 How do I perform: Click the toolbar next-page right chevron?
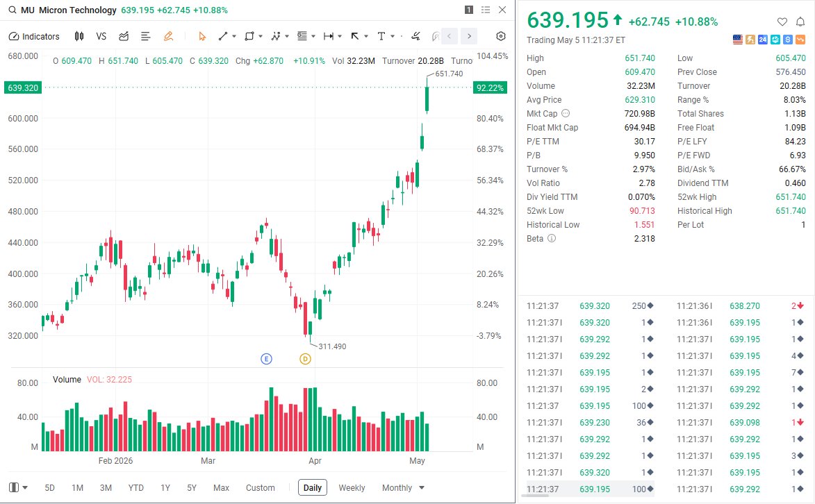(x=470, y=36)
